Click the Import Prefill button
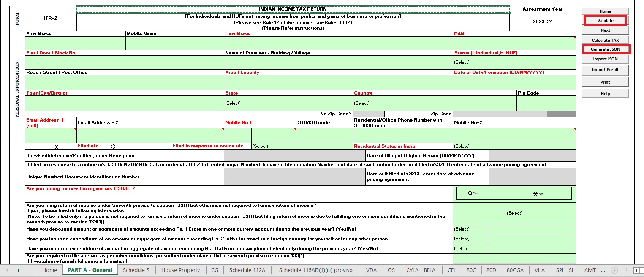The height and width of the screenshot is (277, 644). (605, 70)
